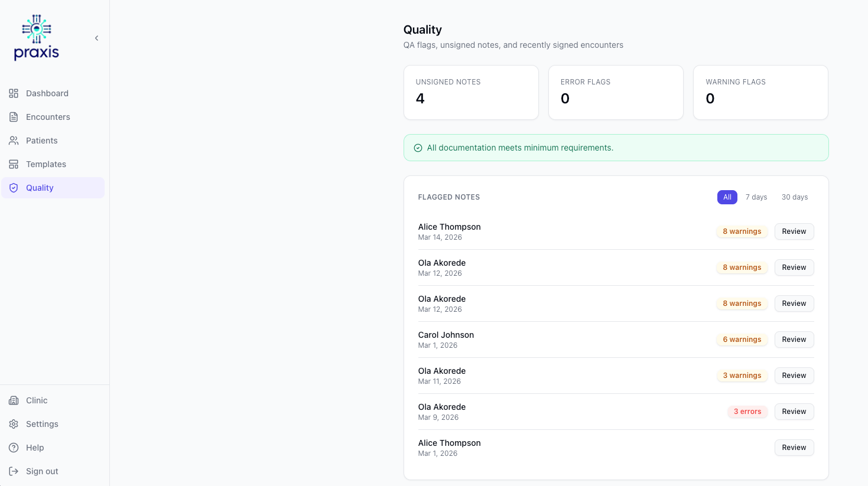This screenshot has width=868, height=486.
Task: Click the Patients people icon
Action: coord(13,141)
